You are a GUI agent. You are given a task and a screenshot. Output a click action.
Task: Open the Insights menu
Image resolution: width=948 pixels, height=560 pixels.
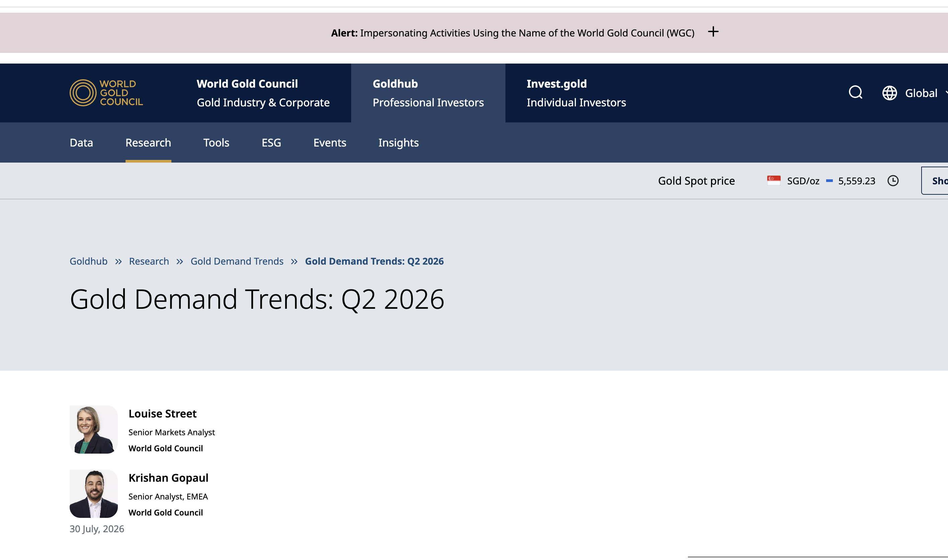(x=398, y=143)
